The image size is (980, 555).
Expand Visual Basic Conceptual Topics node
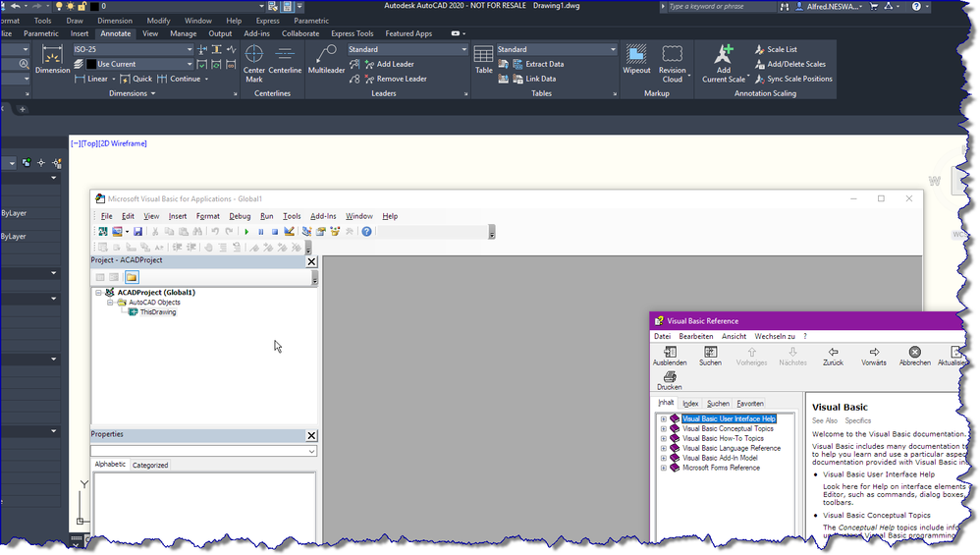(664, 428)
